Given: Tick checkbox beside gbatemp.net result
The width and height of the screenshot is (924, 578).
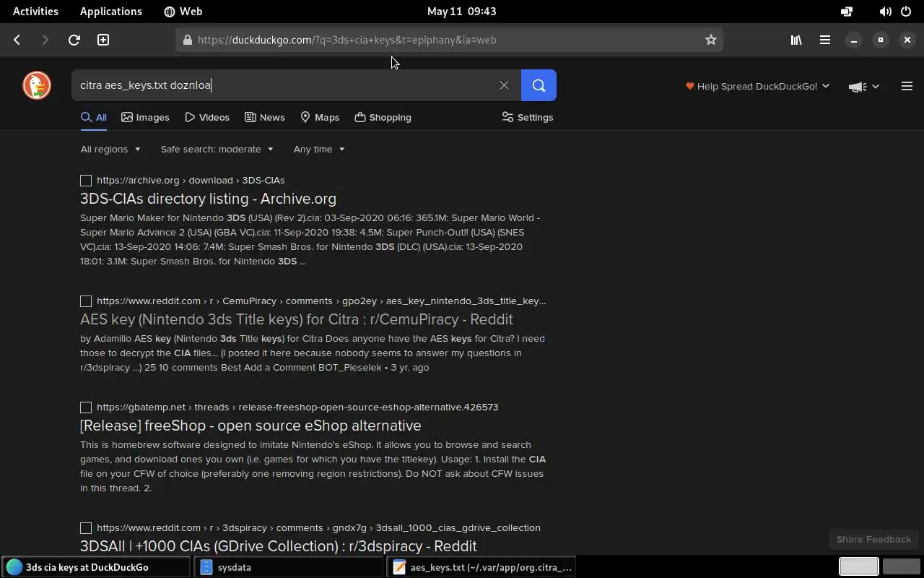Looking at the screenshot, I should (x=86, y=407).
